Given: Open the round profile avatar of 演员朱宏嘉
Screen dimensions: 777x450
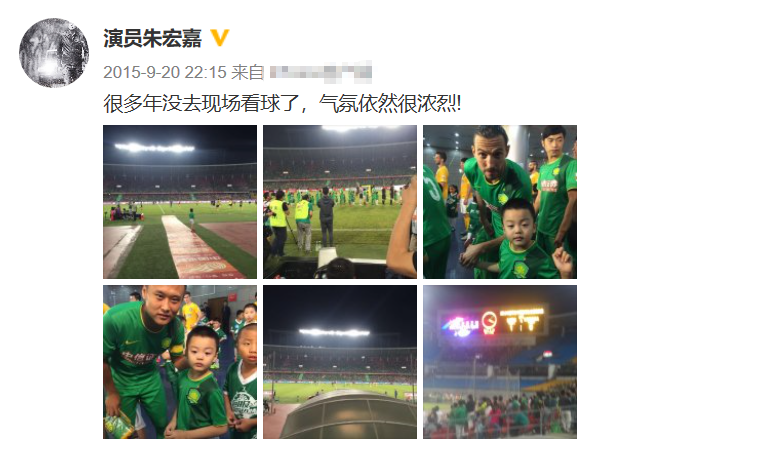Looking at the screenshot, I should point(54,53).
